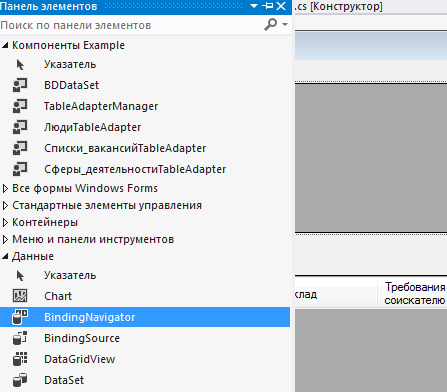Image resolution: width=447 pixels, height=392 pixels.
Task: Select the BindingNavigator label
Action: tap(90, 317)
